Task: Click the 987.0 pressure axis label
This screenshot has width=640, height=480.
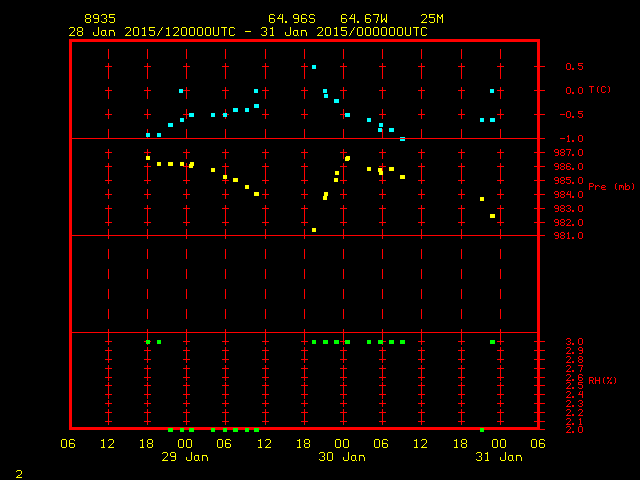Action: 569,153
